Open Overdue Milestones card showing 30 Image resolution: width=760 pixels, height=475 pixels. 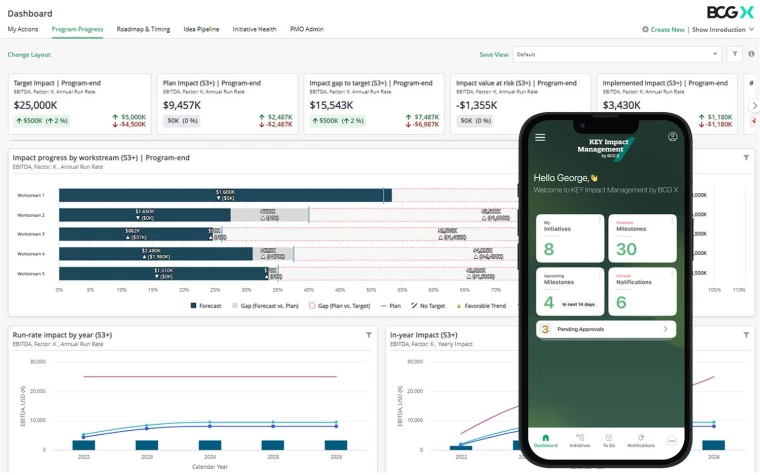pyautogui.click(x=642, y=238)
